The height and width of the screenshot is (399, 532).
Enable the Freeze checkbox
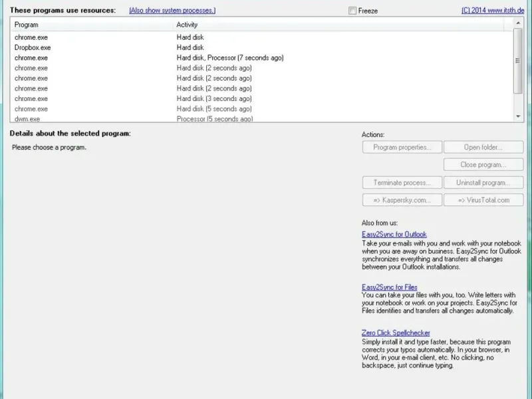(352, 11)
